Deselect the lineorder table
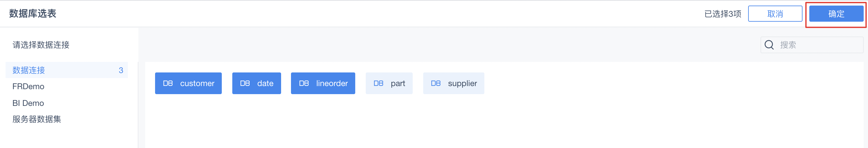868x148 pixels. [323, 83]
